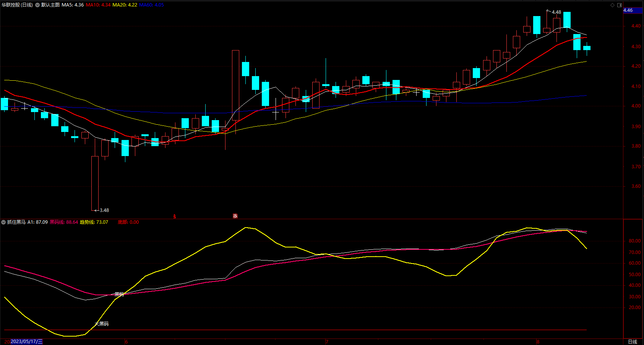Image resolution: width=644 pixels, height=345 pixels.
Task: Click the 4.48 high price annotation
Action: coord(556,12)
